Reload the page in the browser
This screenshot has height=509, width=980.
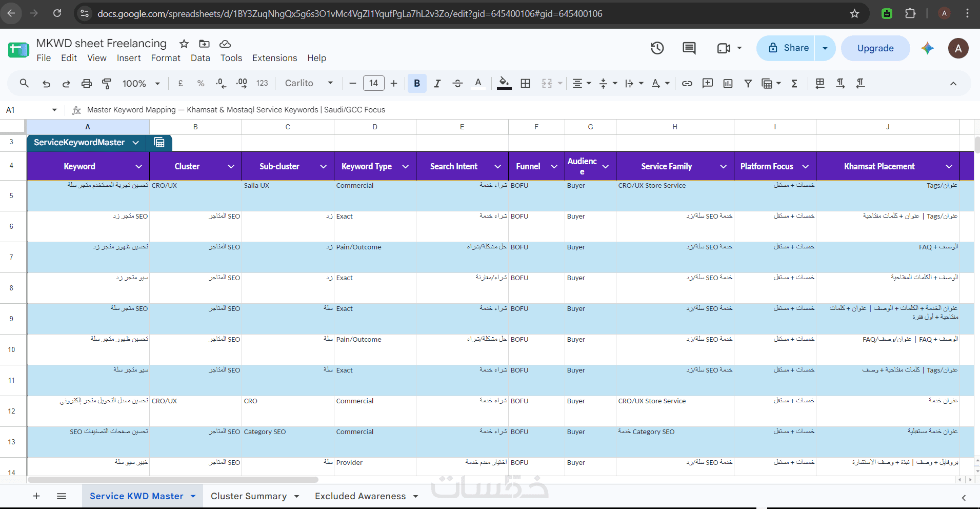[x=57, y=13]
